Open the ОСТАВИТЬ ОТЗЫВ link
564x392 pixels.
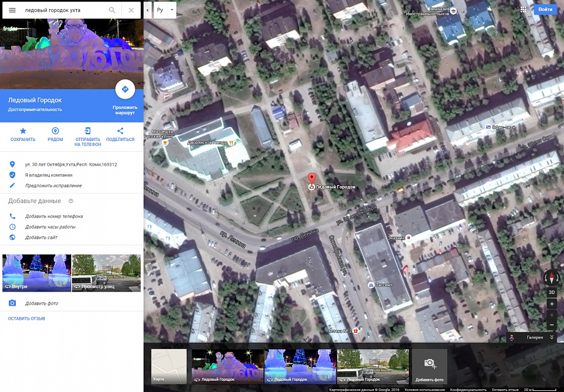click(x=27, y=319)
